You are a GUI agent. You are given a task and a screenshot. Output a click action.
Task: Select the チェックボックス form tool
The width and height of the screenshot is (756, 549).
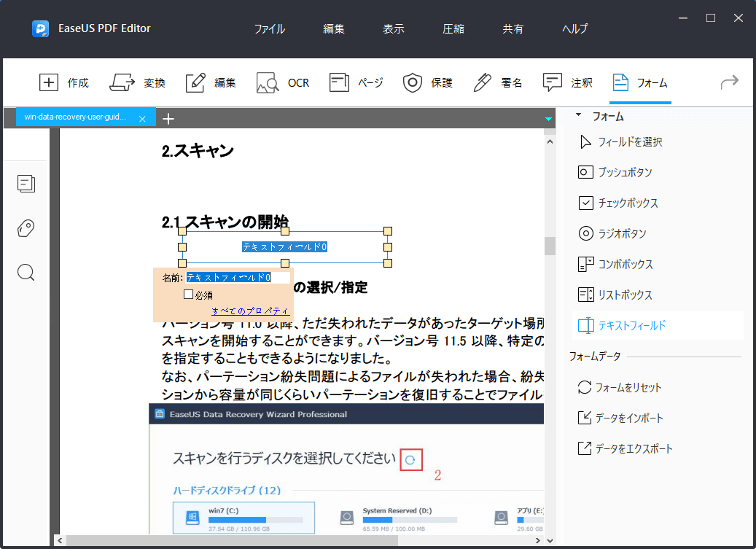631,203
